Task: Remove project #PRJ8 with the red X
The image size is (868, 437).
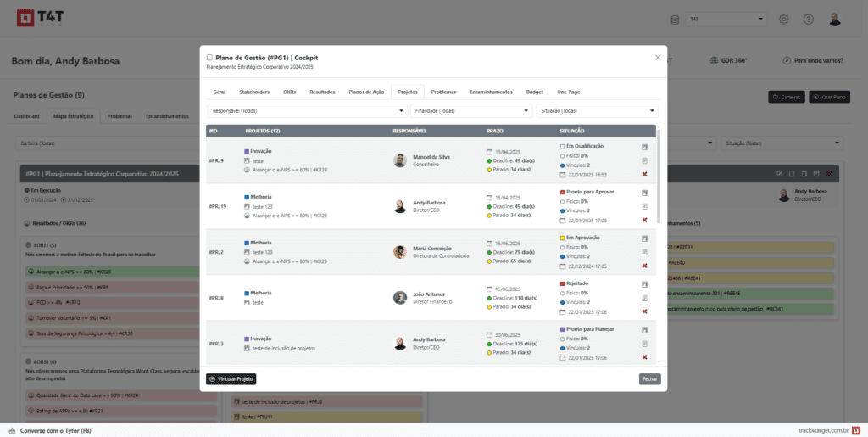Action: pos(645,311)
